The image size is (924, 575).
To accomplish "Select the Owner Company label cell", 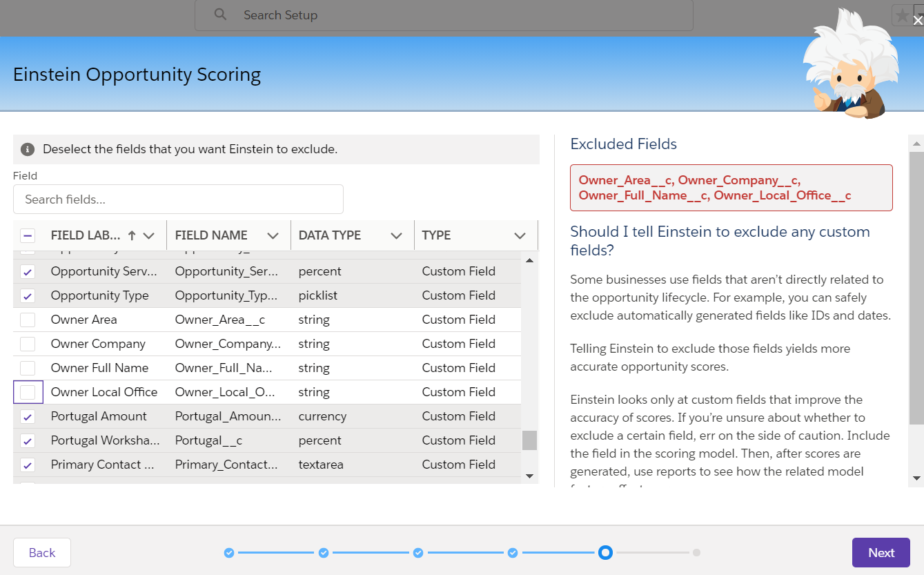I will (x=98, y=344).
